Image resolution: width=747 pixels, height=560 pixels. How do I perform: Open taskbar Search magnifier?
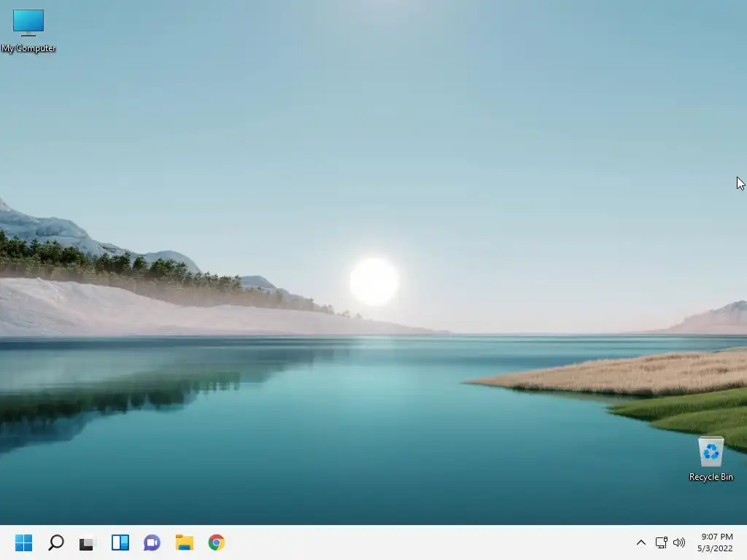(55, 542)
